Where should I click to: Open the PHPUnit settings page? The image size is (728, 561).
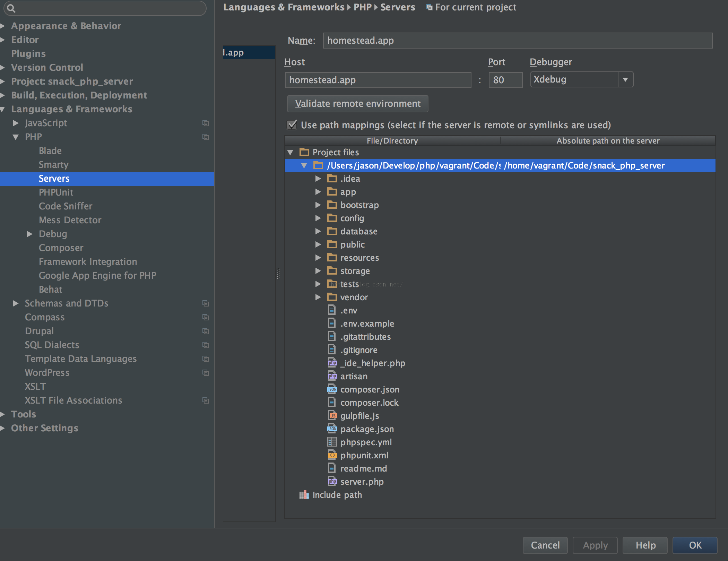click(x=56, y=192)
